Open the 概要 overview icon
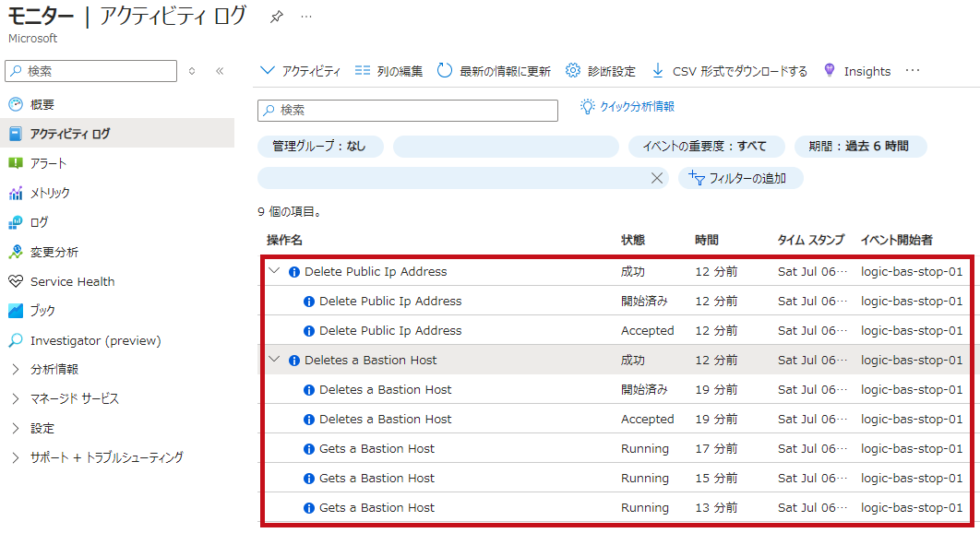Viewport: 980px width, 533px height. point(16,104)
